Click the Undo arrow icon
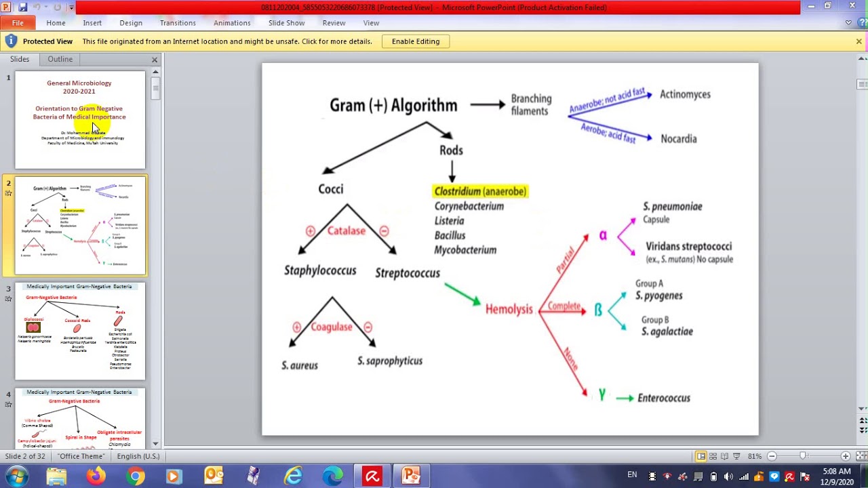 (x=37, y=7)
